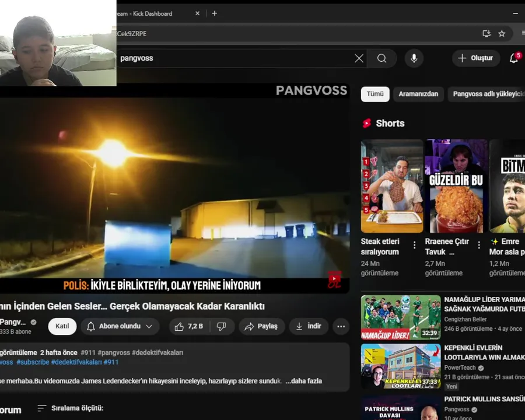Open the Sıralama ölçütü sort menu
The width and height of the screenshot is (525, 420).
pos(71,408)
